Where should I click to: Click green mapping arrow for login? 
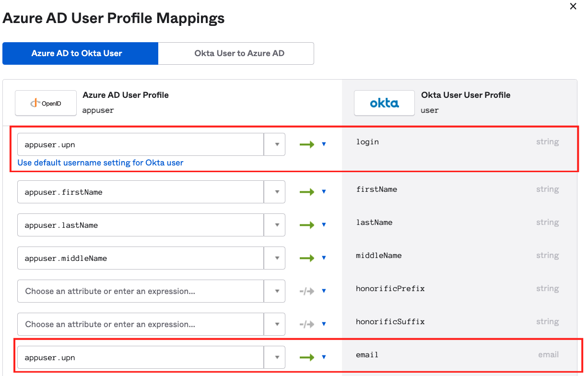(x=307, y=144)
